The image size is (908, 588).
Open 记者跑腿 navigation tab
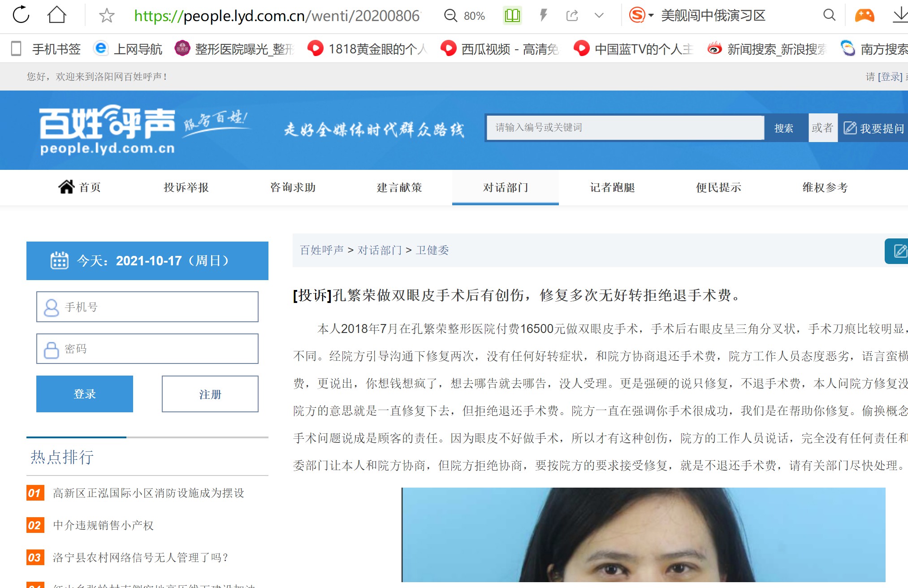[612, 187]
